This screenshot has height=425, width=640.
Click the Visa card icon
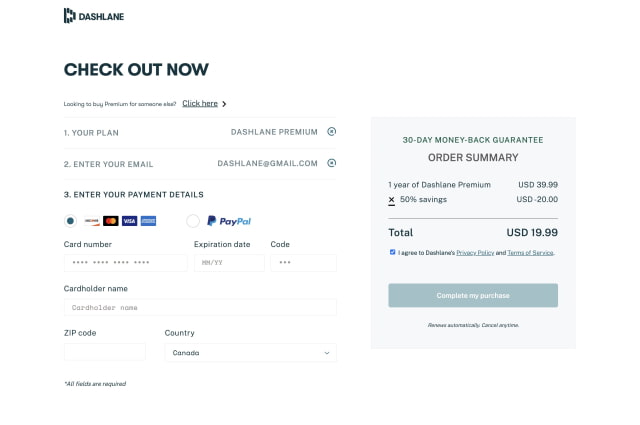pyautogui.click(x=129, y=221)
